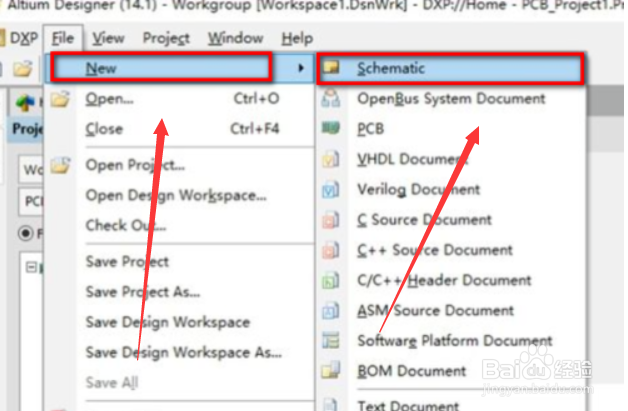Open the Help menu
The width and height of the screenshot is (628, 411).
297,38
